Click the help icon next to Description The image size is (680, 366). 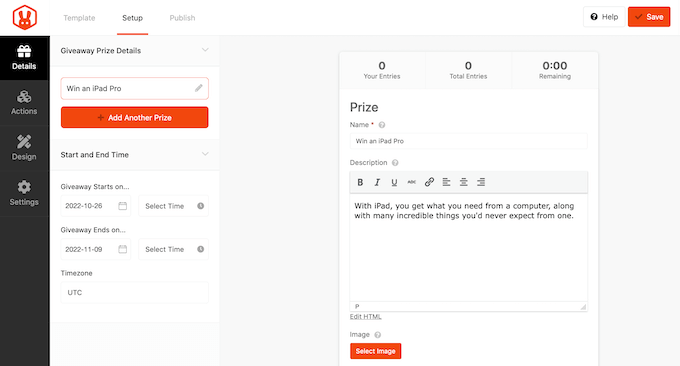pos(395,163)
